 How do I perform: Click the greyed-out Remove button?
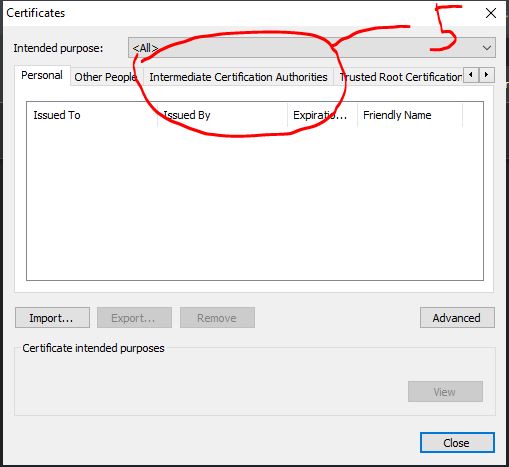coord(217,318)
